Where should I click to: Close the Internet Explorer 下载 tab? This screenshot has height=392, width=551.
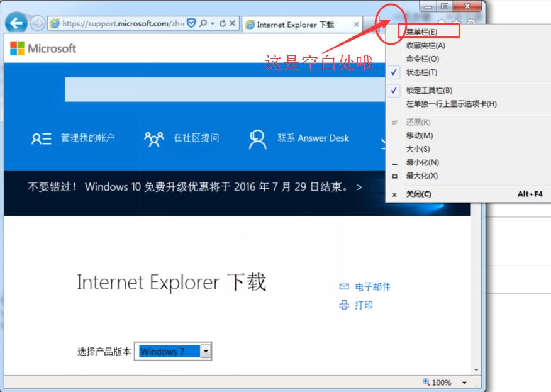pos(356,25)
